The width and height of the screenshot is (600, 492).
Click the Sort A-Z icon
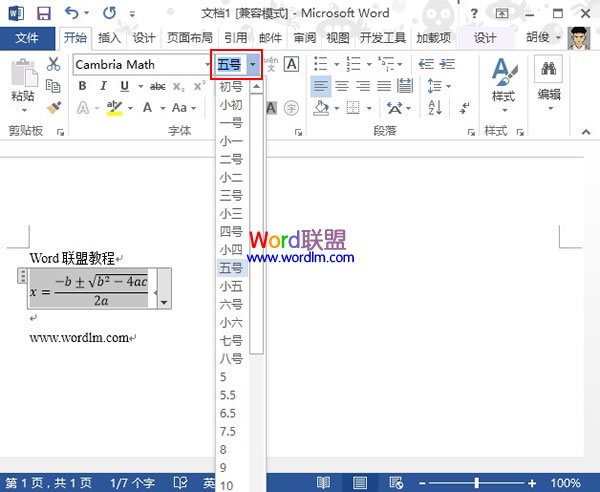pos(435,108)
